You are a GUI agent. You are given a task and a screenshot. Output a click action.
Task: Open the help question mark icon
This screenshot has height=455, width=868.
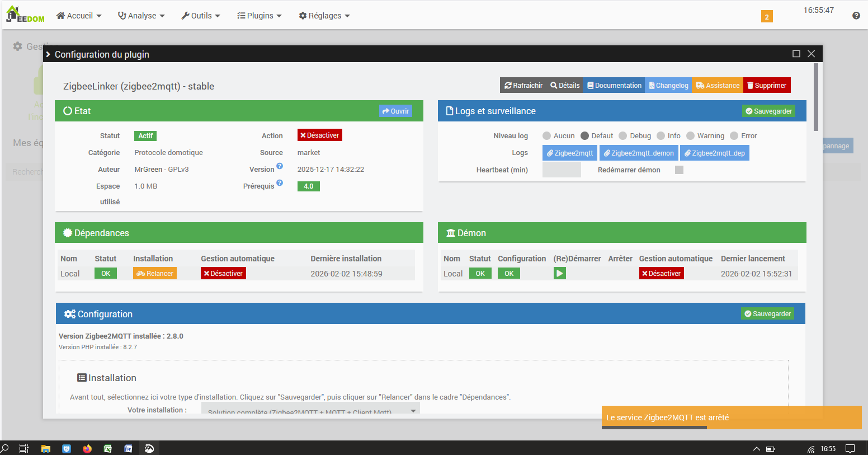click(856, 16)
